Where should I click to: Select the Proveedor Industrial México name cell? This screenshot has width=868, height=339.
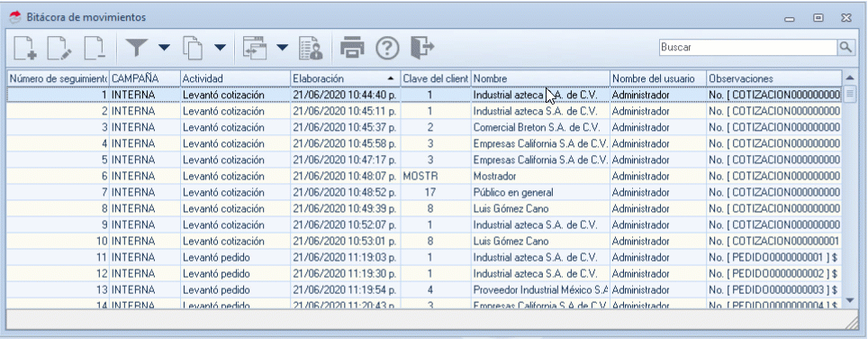pos(540,289)
